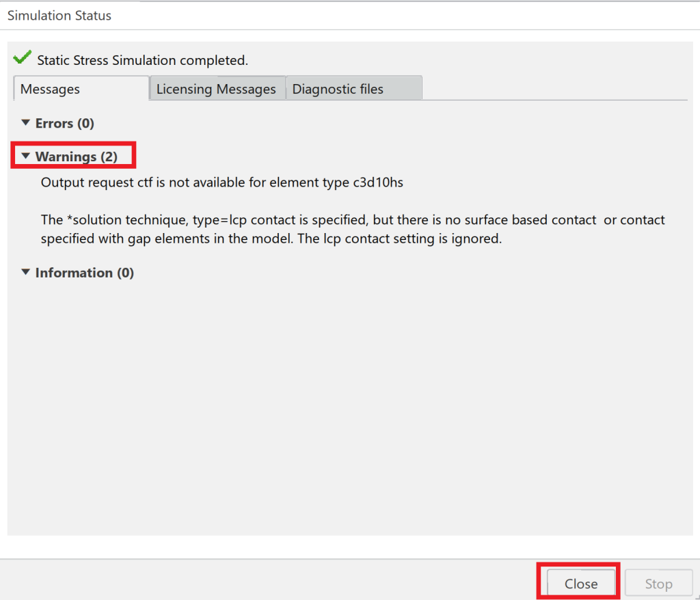Open the Licensing Messages tab
Viewport: 700px width, 600px height.
tap(217, 88)
